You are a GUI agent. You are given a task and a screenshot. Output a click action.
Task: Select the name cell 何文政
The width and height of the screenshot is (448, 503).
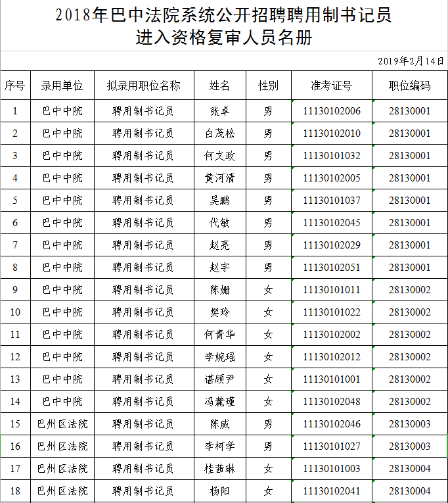point(219,156)
